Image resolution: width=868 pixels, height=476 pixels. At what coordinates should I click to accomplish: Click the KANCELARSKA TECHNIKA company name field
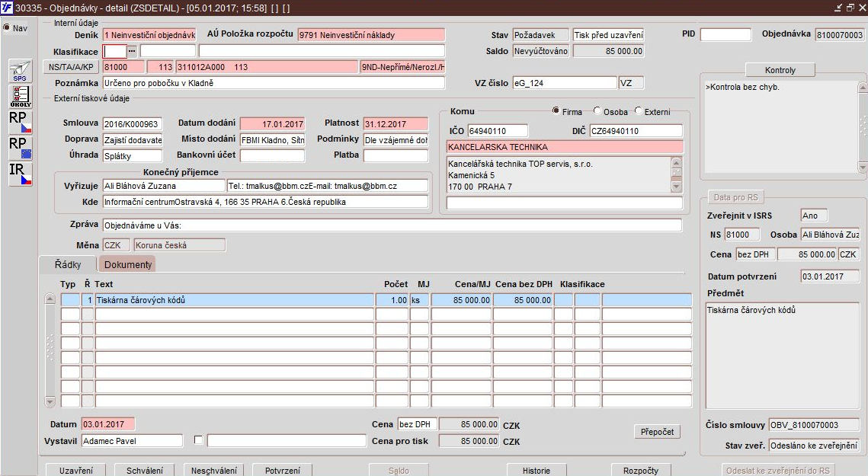point(565,147)
